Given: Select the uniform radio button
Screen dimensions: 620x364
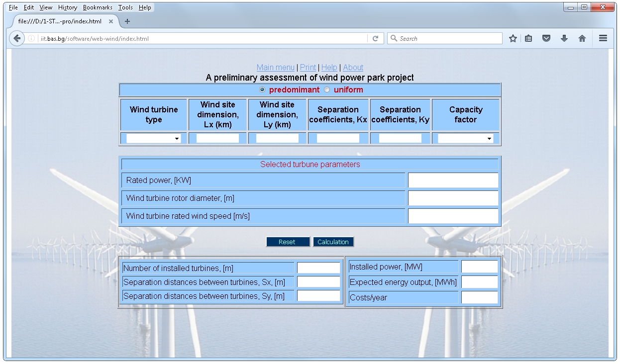Looking at the screenshot, I should (327, 90).
